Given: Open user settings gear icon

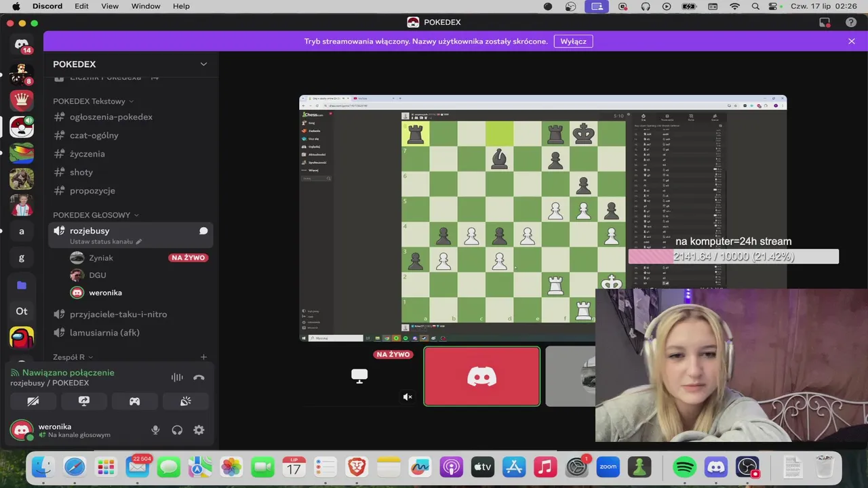Looking at the screenshot, I should point(199,430).
